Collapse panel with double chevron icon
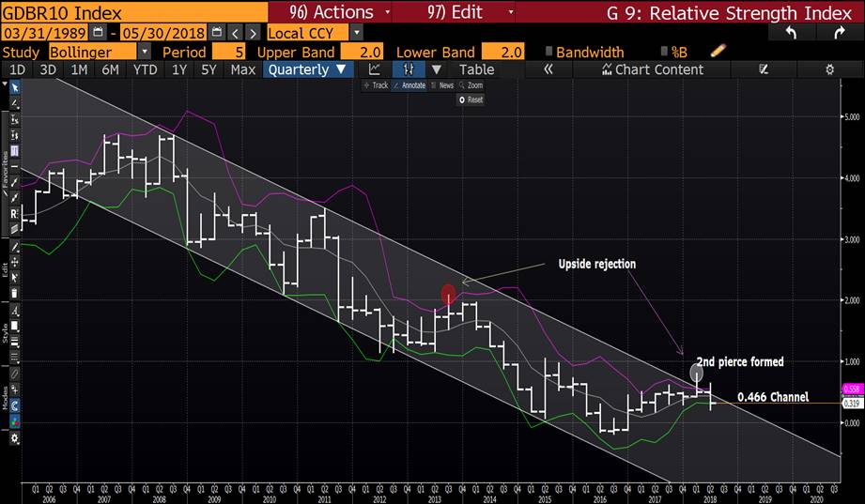The height and width of the screenshot is (504, 865). pyautogui.click(x=548, y=69)
